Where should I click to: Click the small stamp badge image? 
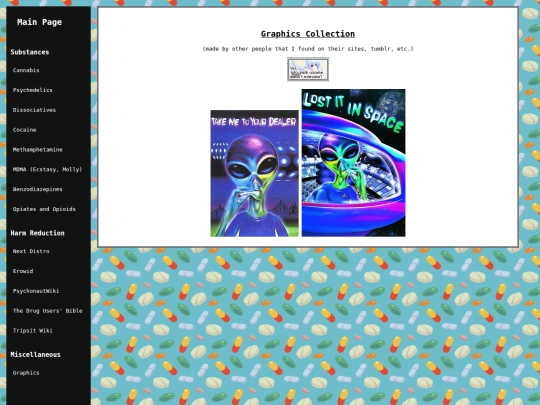coord(308,70)
